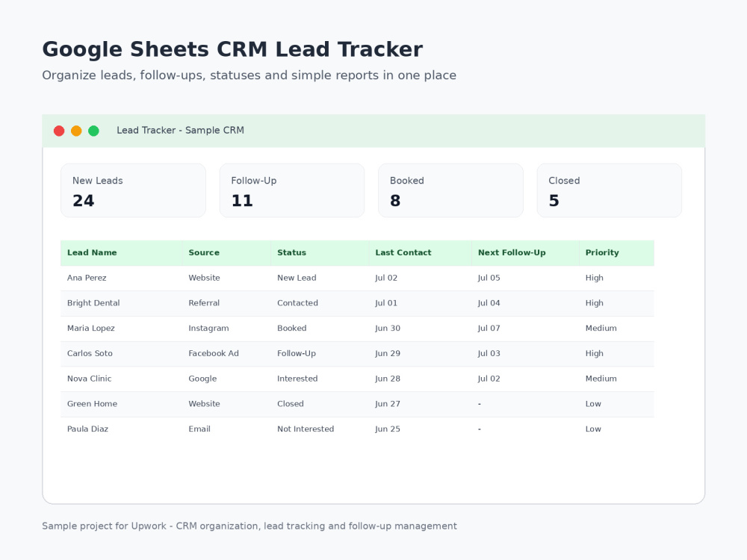Select the Maria Lopez lead name cell
Screen dimensions: 747x560
(122, 329)
